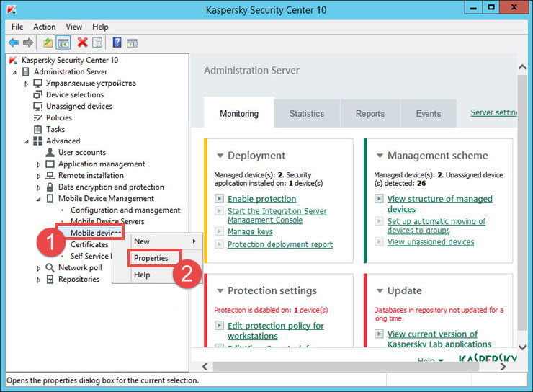Viewport: 533px width, 392px height.
Task: Click the Policies icon in tree
Action: [x=37, y=118]
